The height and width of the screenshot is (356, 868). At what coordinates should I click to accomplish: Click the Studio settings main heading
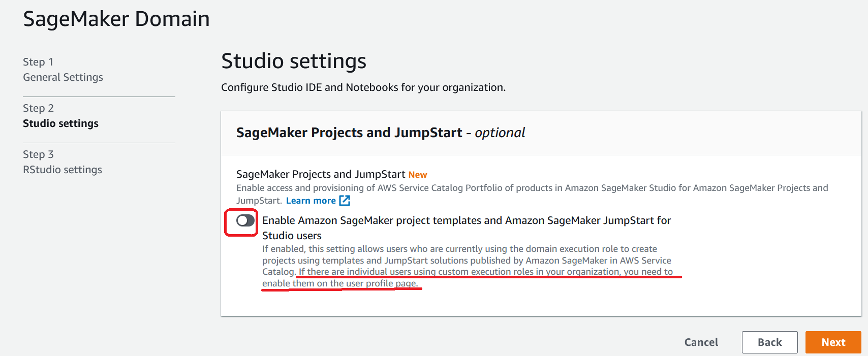coord(294,61)
